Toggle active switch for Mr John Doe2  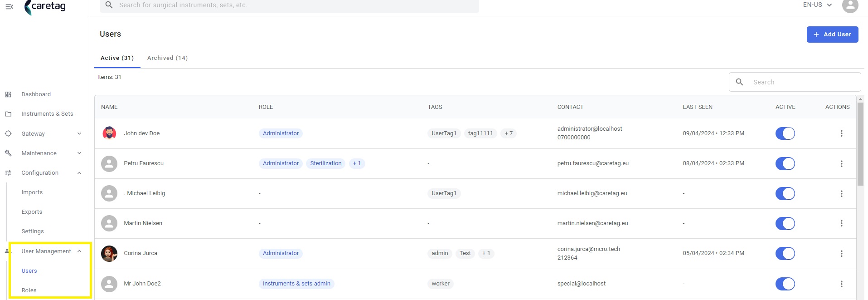785,284
